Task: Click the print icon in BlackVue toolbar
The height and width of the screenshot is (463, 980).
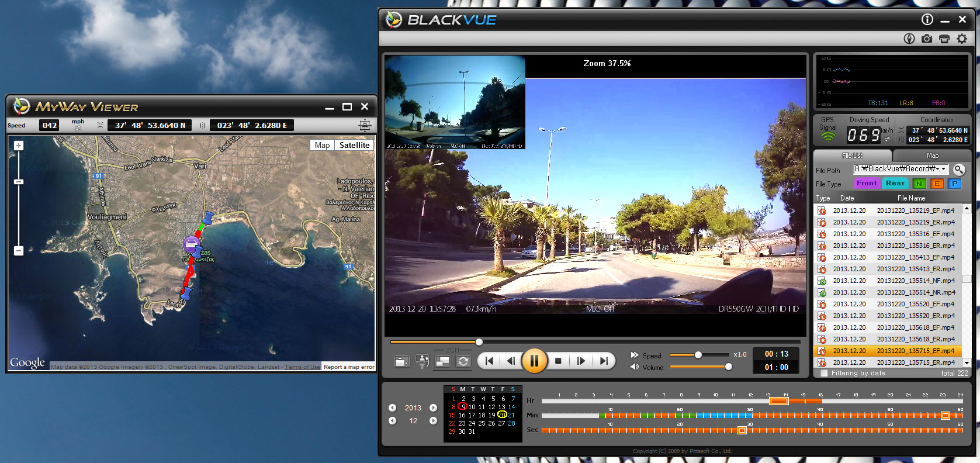Action: 944,39
